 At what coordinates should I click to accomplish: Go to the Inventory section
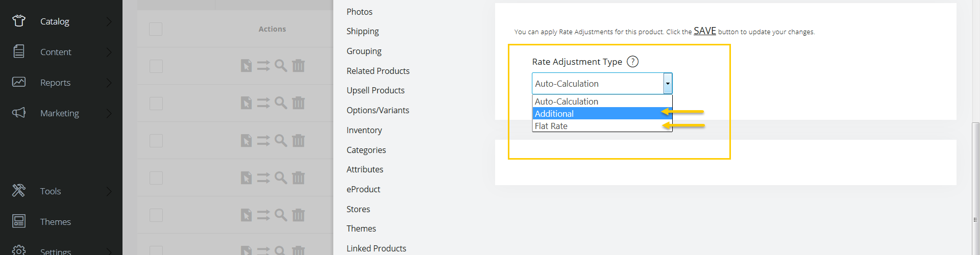coord(364,130)
